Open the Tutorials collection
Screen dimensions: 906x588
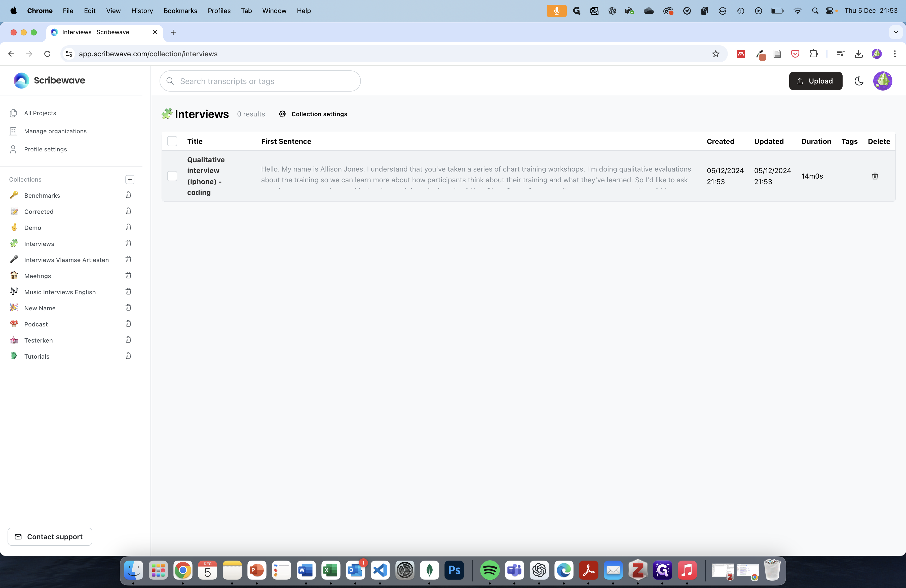coord(37,356)
